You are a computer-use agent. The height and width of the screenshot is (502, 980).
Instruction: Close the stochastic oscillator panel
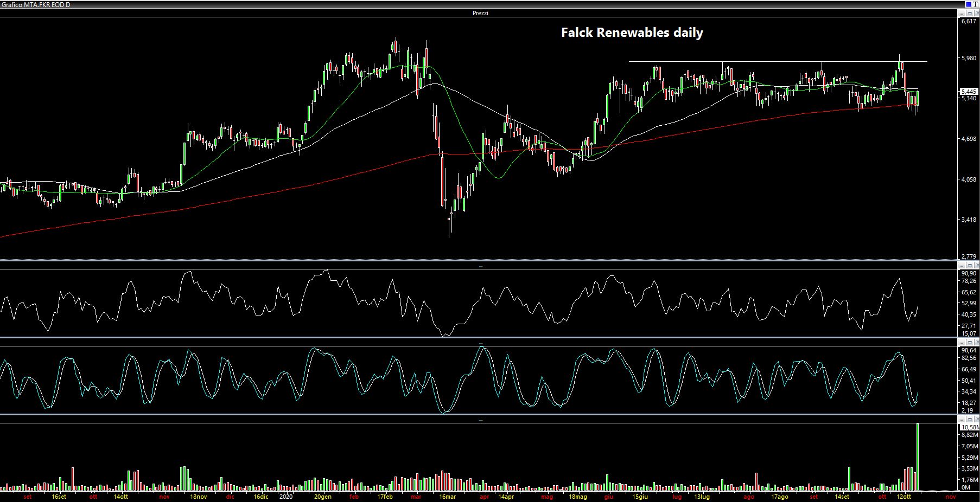coord(976,343)
